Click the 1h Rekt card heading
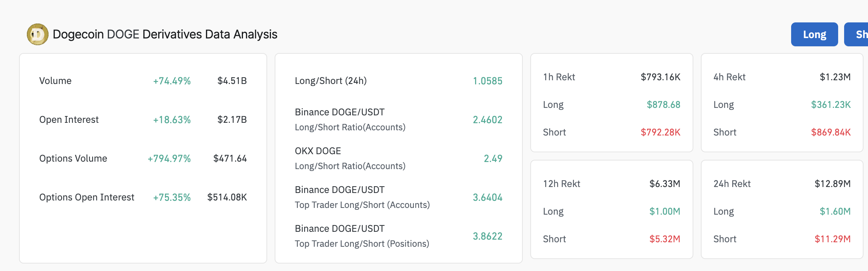Screen dimensions: 868x271 click(x=559, y=77)
